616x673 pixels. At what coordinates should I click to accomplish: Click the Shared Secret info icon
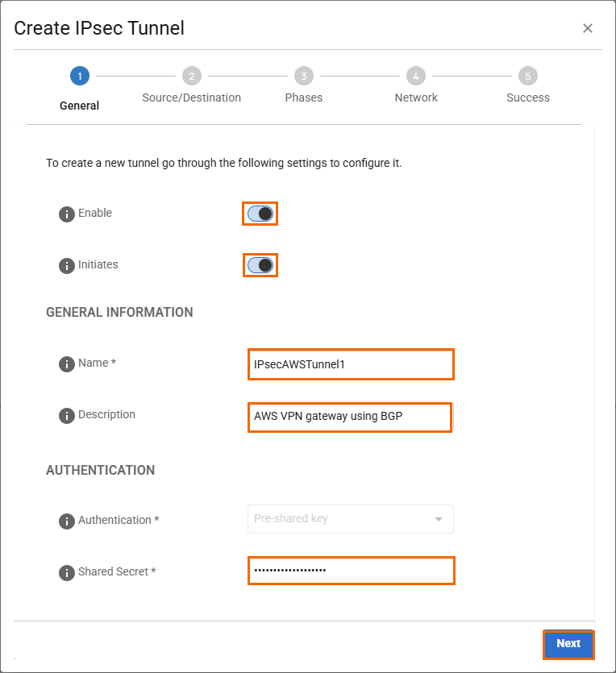(67, 573)
